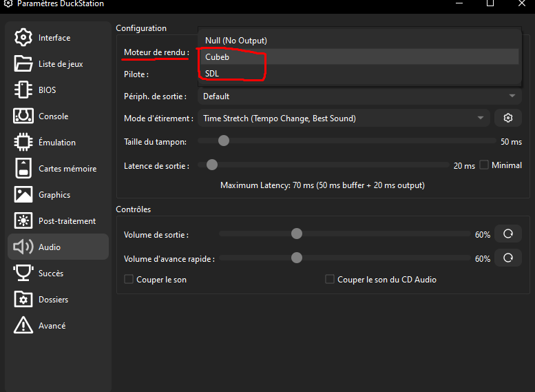This screenshot has height=392, width=535.
Task: Choose Null (No Output) from list
Action: point(359,40)
